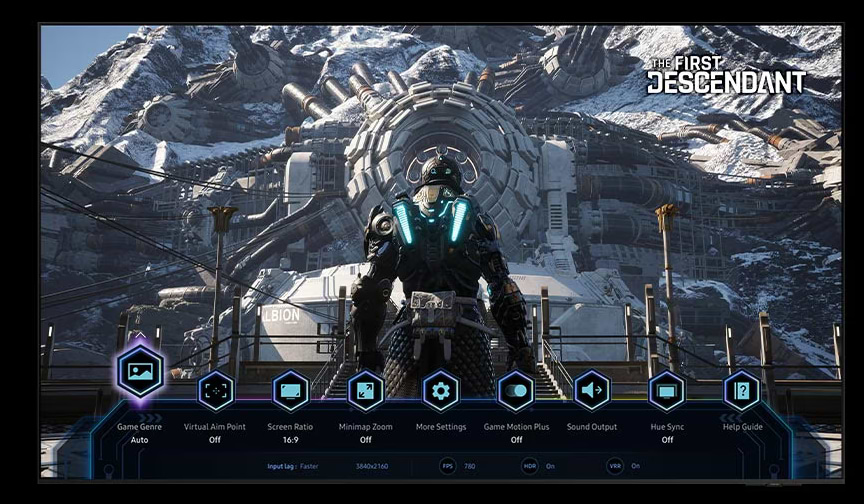Image resolution: width=864 pixels, height=504 pixels.
Task: Click the "Off" value under Hue Sync
Action: tap(667, 440)
